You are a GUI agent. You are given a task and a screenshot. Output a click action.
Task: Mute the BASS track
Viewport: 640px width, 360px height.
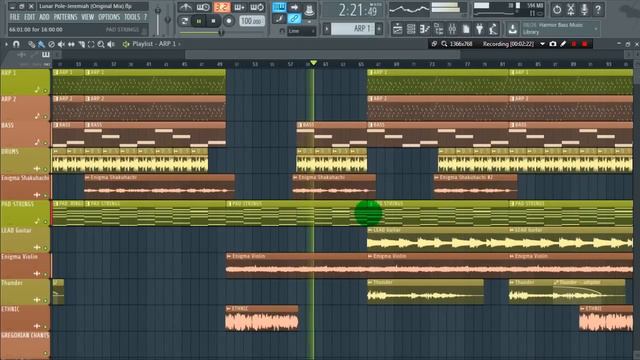(x=45, y=143)
